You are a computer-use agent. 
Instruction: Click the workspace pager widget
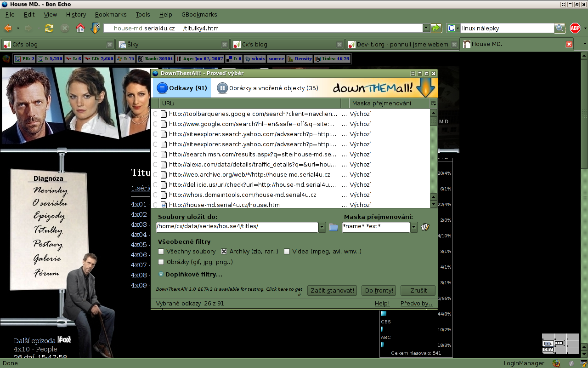[560, 344]
